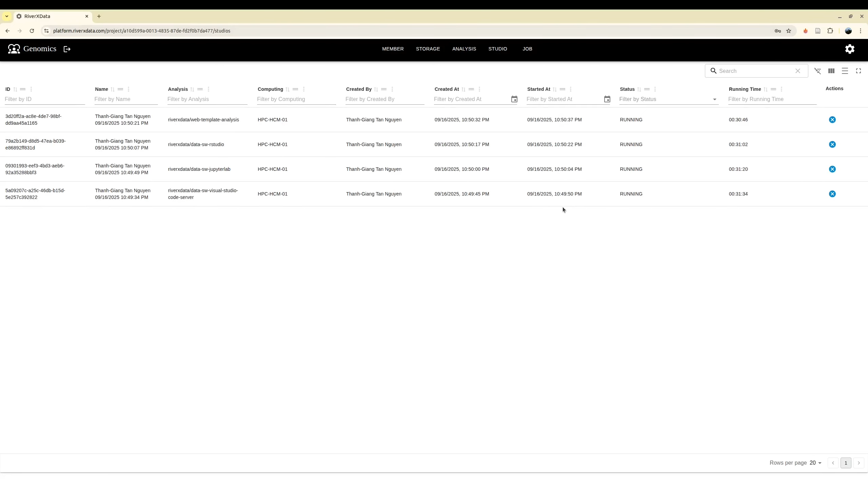Open calendar picker for Created At filter
The width and height of the screenshot is (868, 488).
tap(514, 99)
